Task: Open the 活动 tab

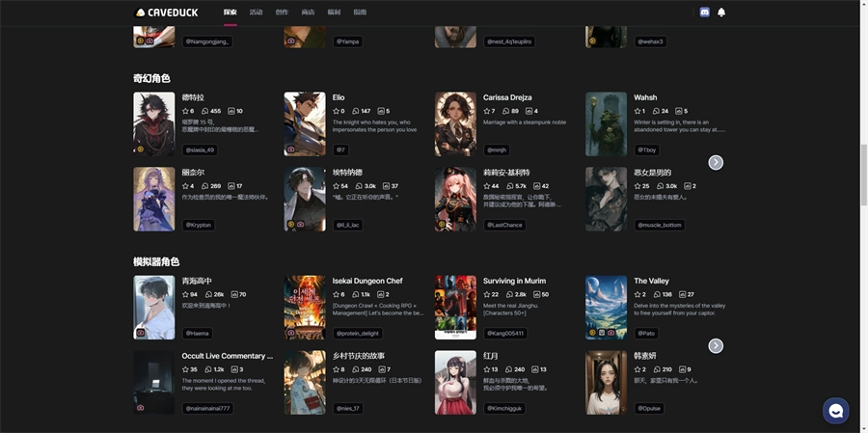Action: pyautogui.click(x=256, y=13)
